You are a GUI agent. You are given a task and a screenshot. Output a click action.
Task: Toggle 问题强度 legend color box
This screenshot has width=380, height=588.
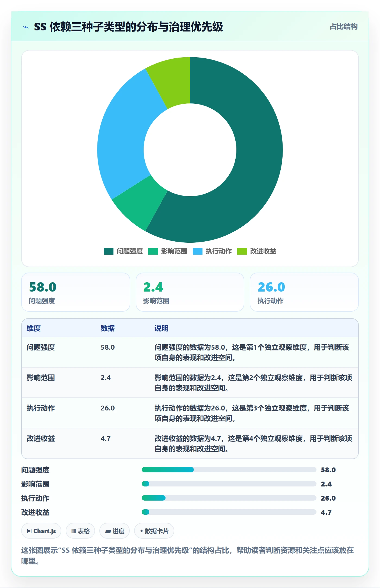[109, 251]
